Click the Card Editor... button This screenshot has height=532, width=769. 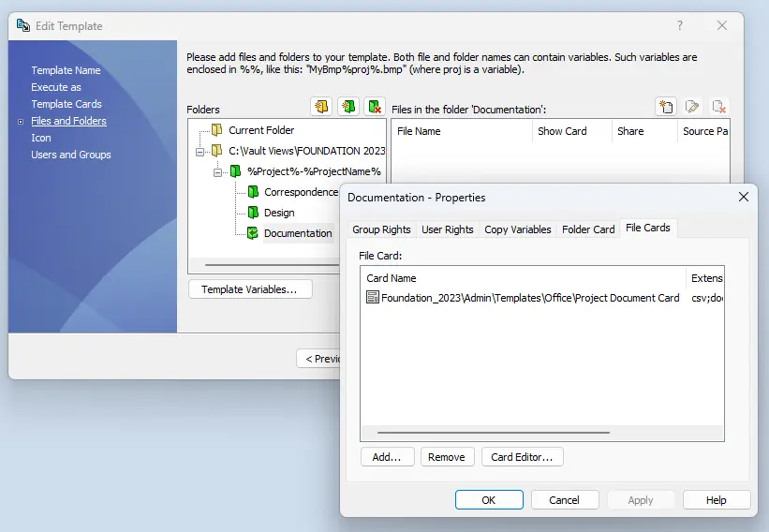(522, 457)
